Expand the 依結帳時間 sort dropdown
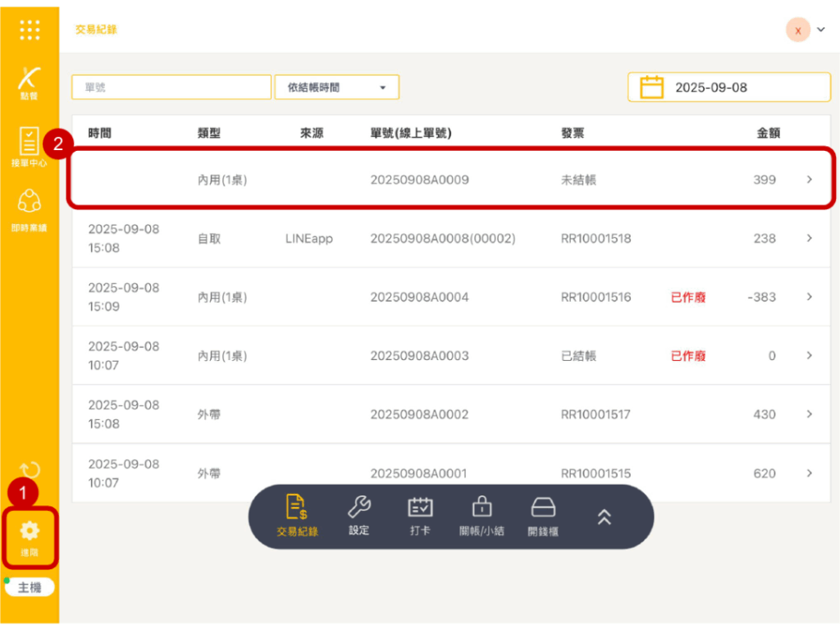This screenshot has width=840, height=630. [336, 87]
